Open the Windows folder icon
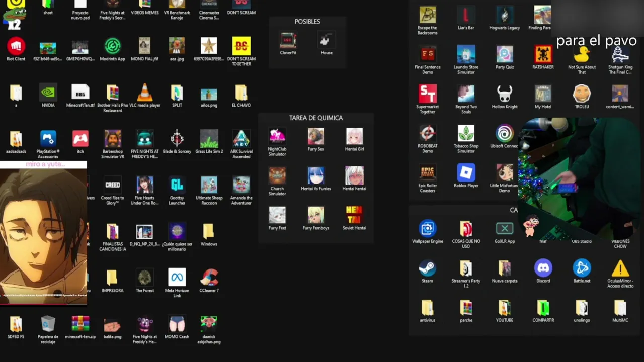 click(209, 231)
